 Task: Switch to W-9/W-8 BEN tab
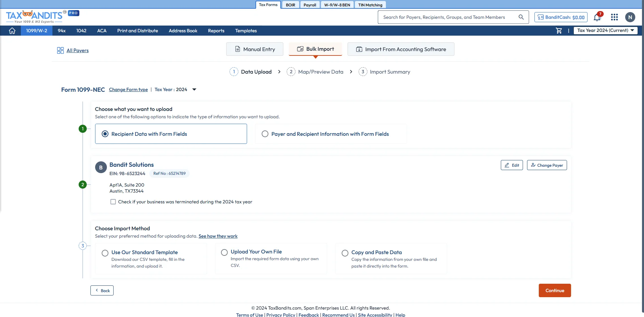pos(337,5)
